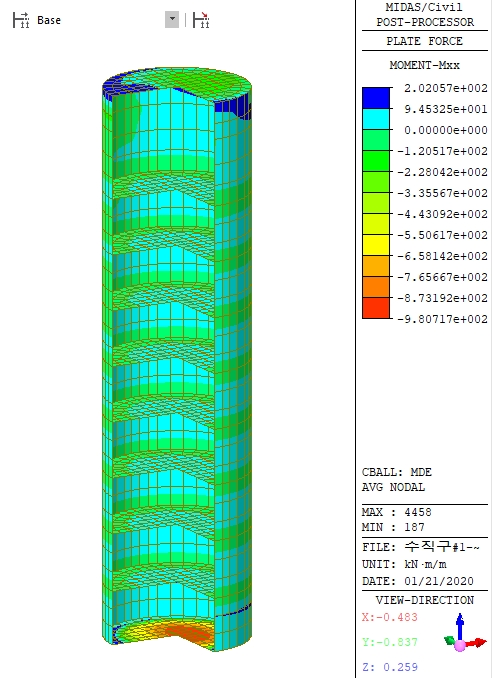Click the Z: 0.259 view value
The image size is (492, 678).
pyautogui.click(x=390, y=667)
